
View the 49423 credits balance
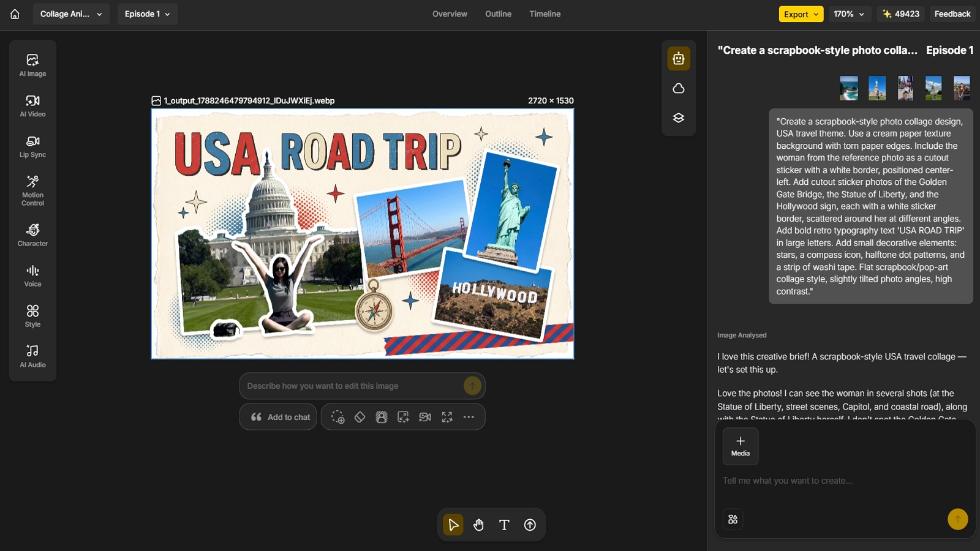(901, 14)
